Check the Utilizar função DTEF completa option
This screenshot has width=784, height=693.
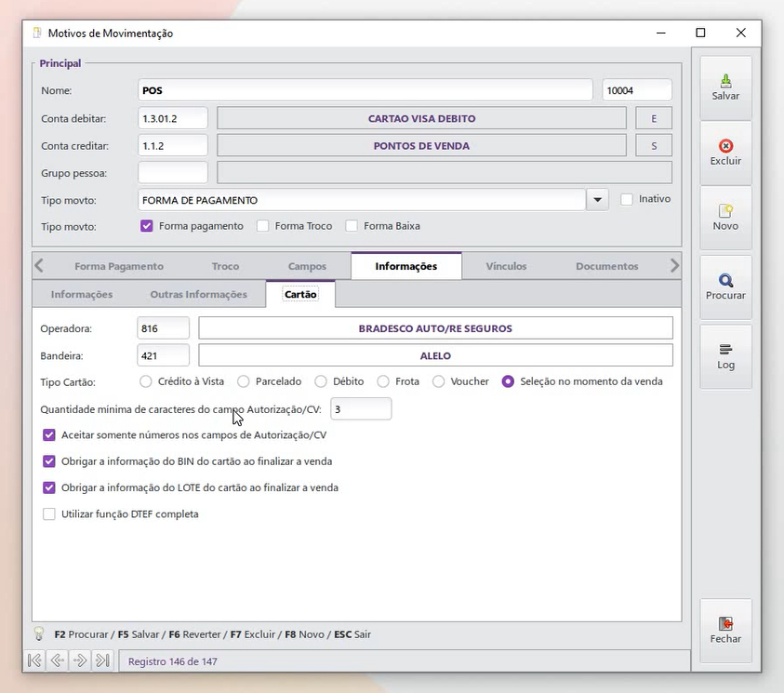pyautogui.click(x=49, y=514)
